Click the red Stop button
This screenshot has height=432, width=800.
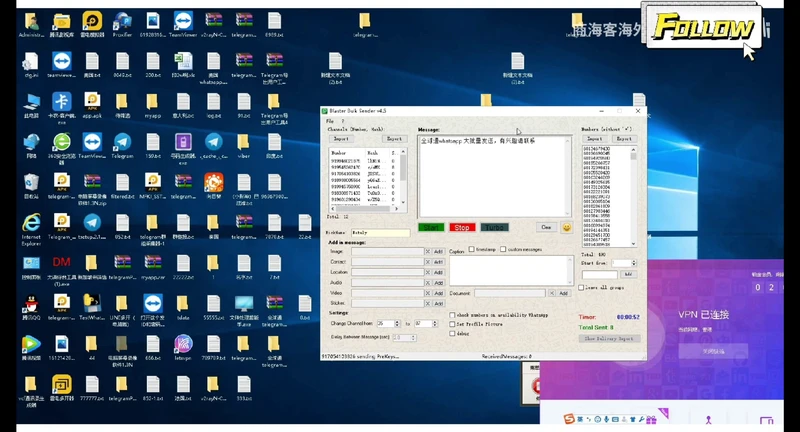(462, 227)
